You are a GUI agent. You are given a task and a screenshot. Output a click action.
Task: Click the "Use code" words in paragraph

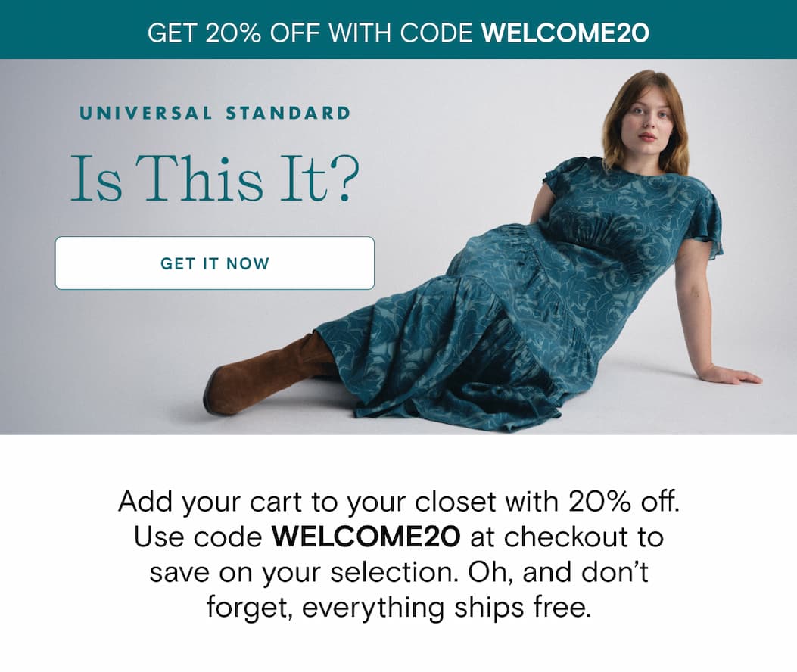(x=198, y=537)
